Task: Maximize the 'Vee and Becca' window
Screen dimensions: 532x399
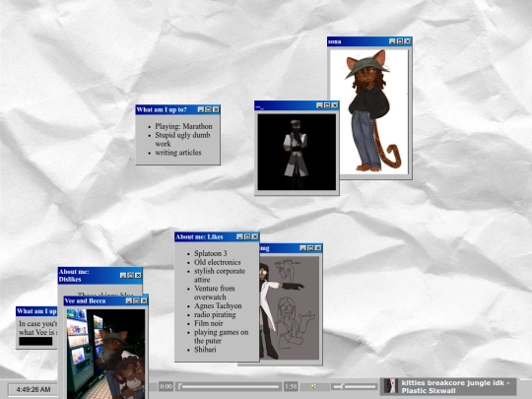Action: tap(136, 300)
